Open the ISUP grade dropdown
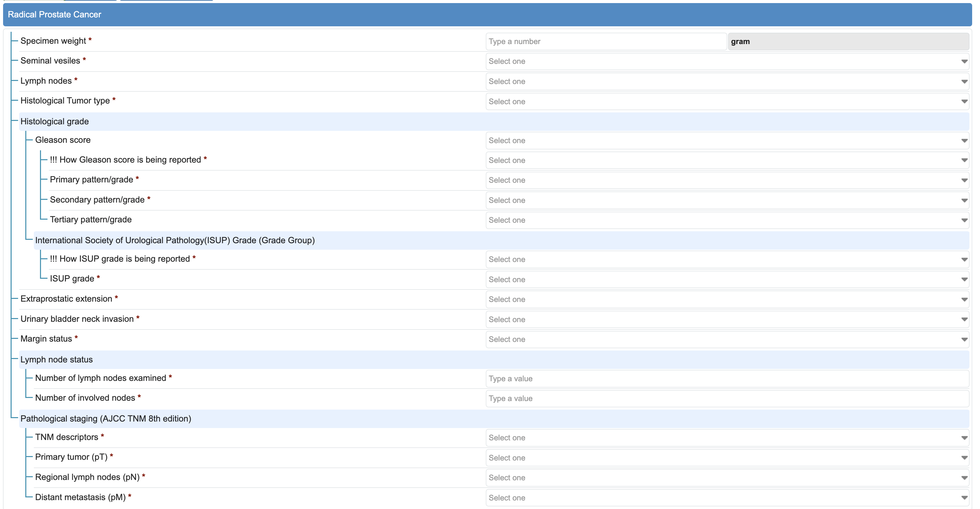The image size is (980, 509). (x=727, y=279)
